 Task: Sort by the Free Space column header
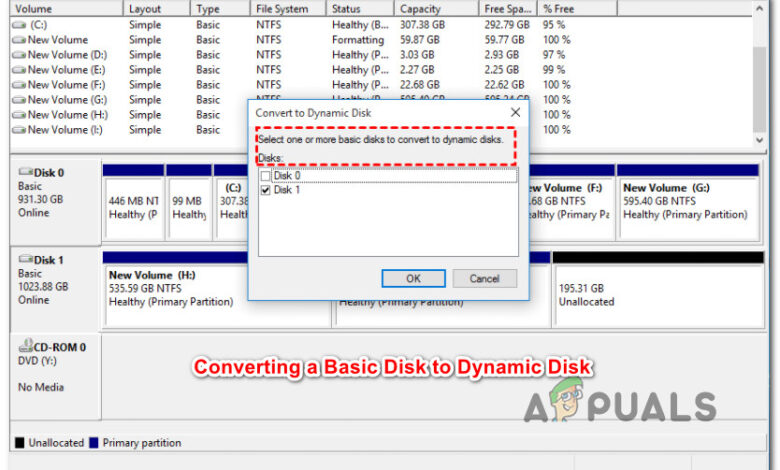click(x=508, y=8)
